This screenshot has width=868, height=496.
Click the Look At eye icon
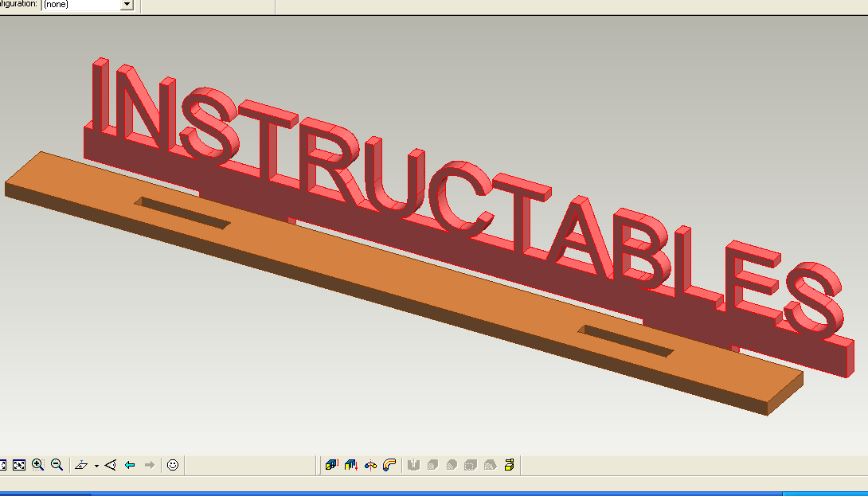pyautogui.click(x=110, y=465)
